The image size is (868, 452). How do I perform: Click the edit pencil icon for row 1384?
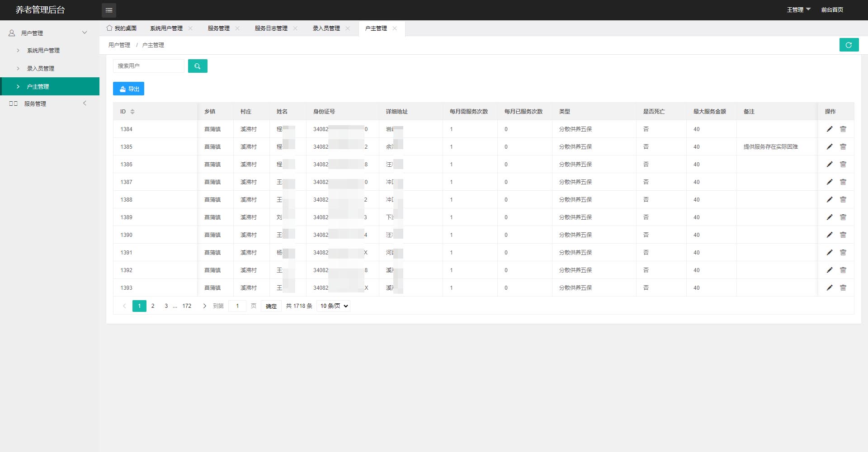click(x=830, y=129)
